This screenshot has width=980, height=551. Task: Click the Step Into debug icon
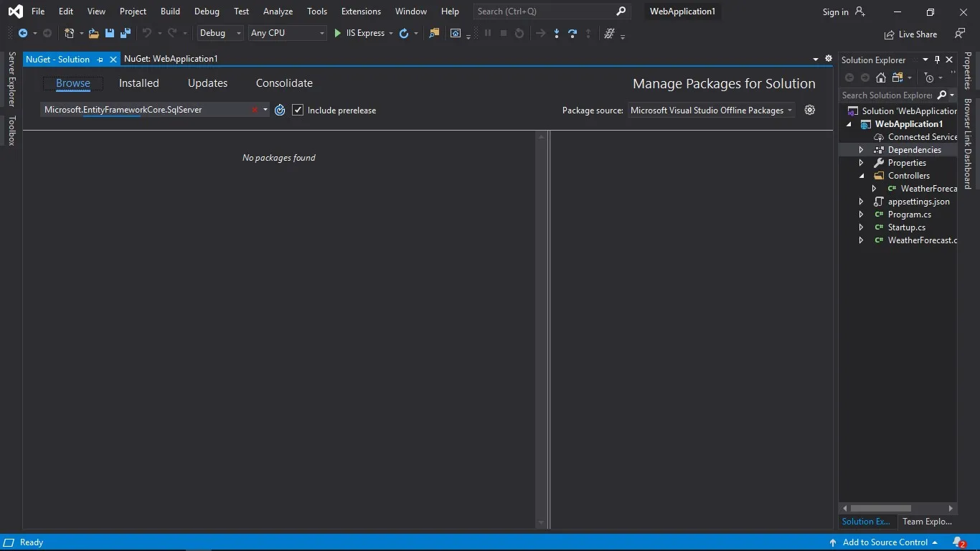[x=557, y=33]
